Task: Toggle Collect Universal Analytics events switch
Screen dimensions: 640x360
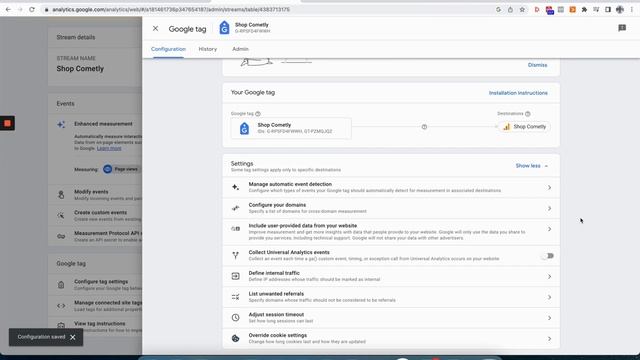Action: [x=547, y=256]
